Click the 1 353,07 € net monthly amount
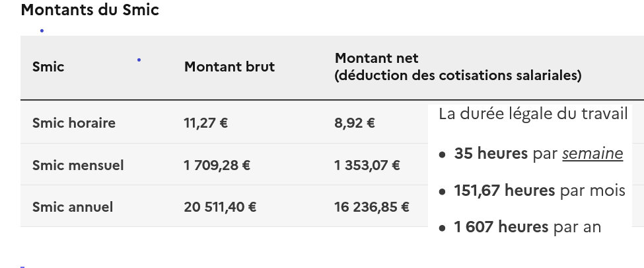 367,165
